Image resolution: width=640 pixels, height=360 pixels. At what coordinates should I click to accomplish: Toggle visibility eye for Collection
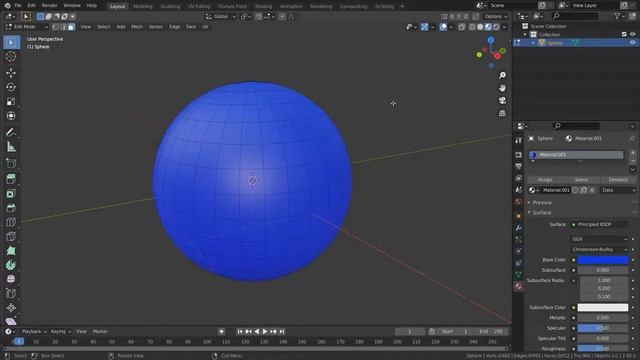[x=633, y=35]
